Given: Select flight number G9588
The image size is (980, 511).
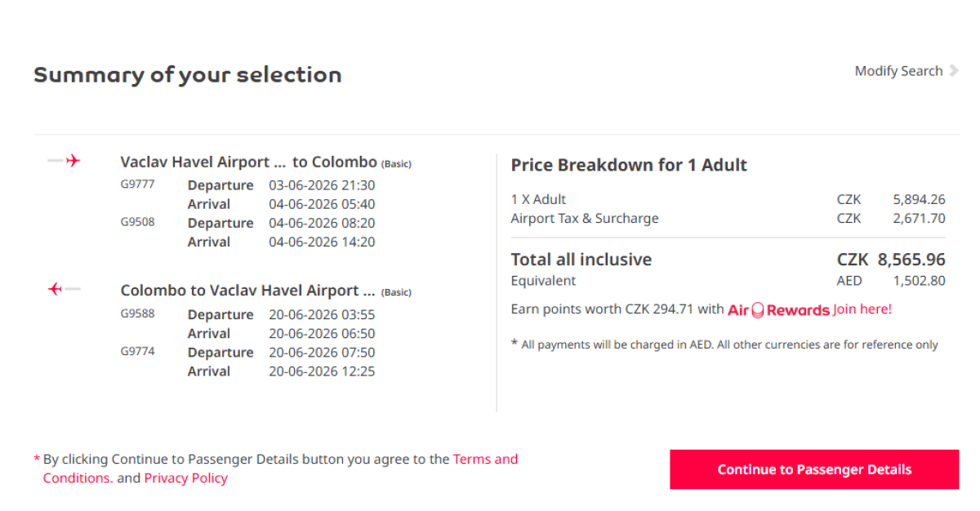Looking at the screenshot, I should pos(137,313).
